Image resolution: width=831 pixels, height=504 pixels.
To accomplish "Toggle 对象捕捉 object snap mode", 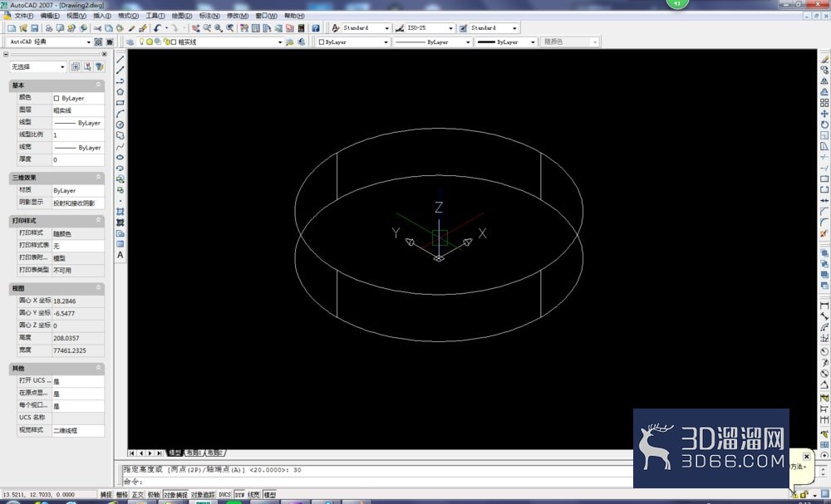I will (x=175, y=495).
